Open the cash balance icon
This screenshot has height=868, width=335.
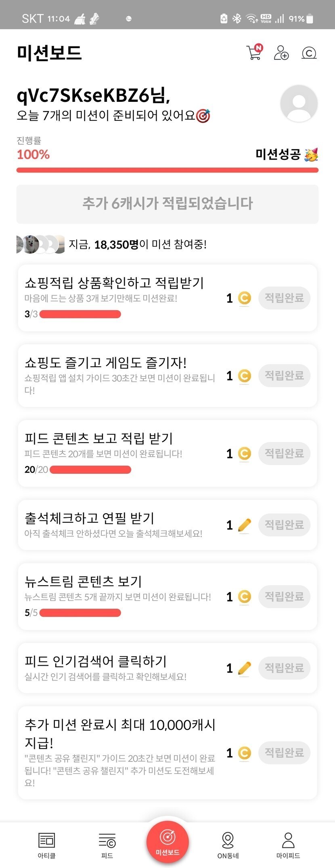point(309,53)
